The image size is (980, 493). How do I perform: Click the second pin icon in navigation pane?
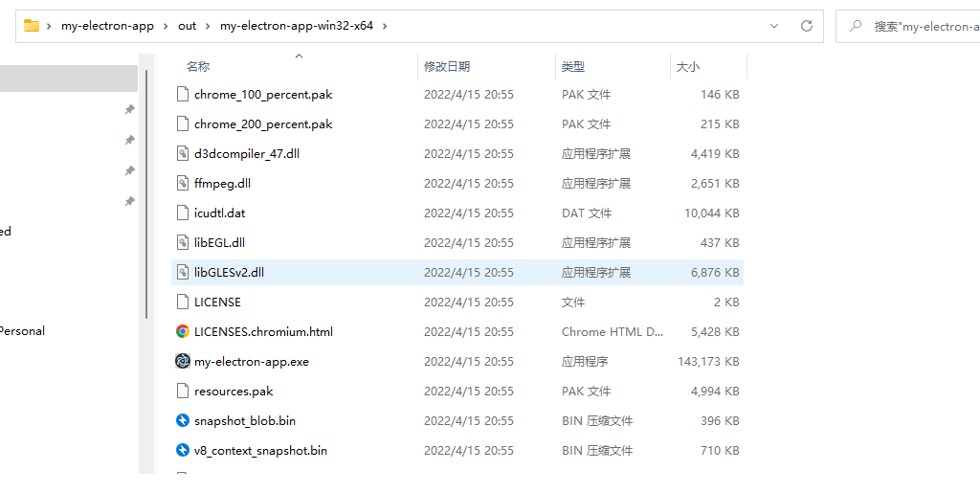129,140
